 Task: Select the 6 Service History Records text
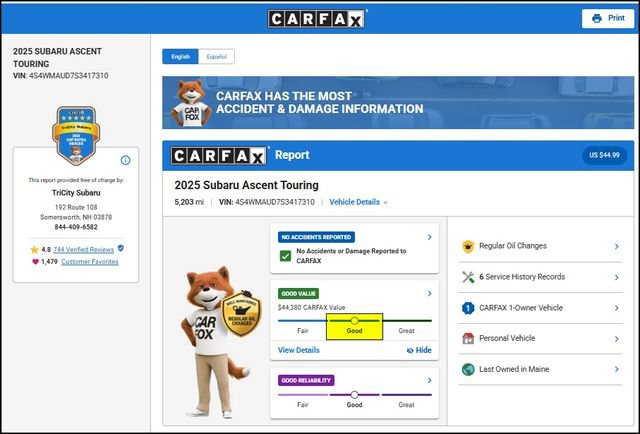pos(522,277)
